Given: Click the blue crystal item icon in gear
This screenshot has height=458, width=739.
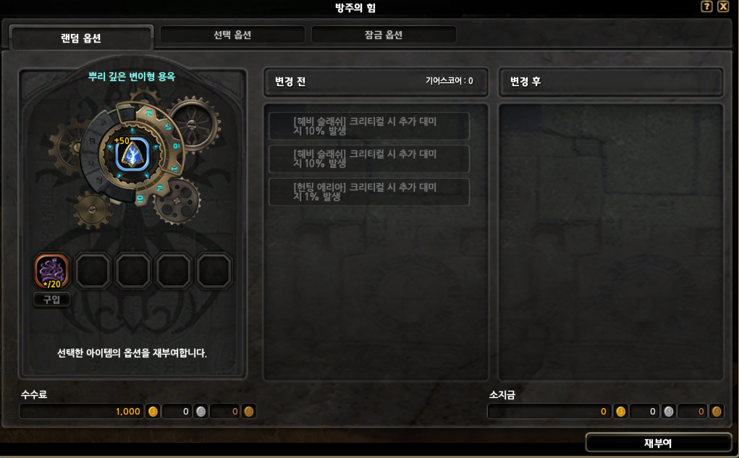Looking at the screenshot, I should [132, 155].
